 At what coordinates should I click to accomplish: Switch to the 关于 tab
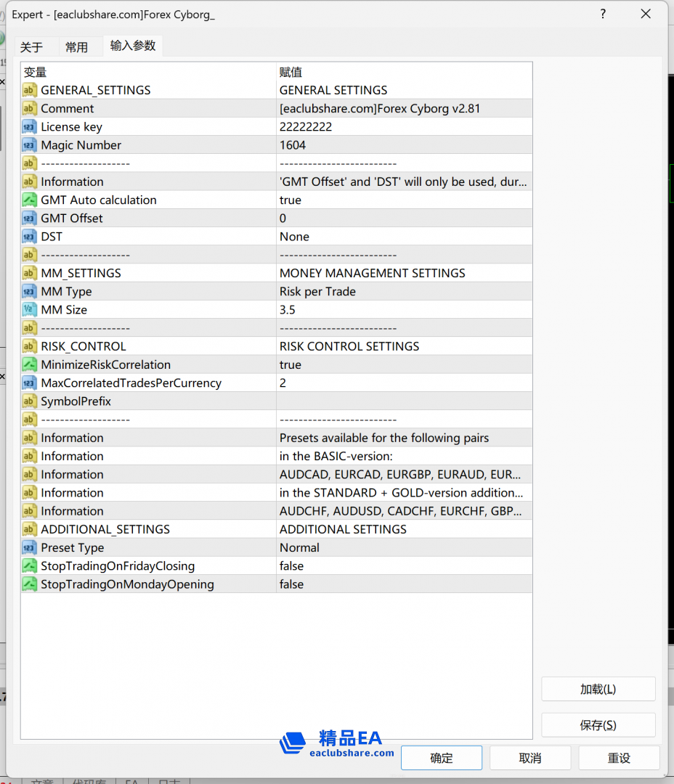tap(31, 47)
